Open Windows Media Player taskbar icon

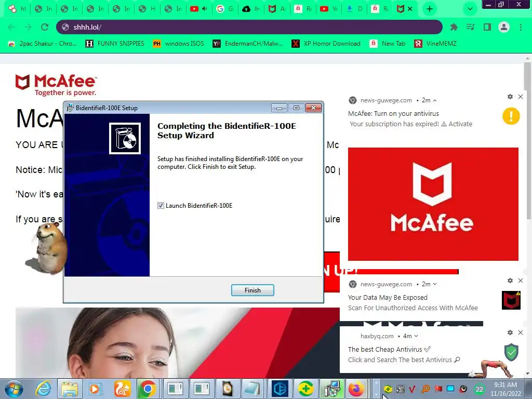(x=96, y=389)
